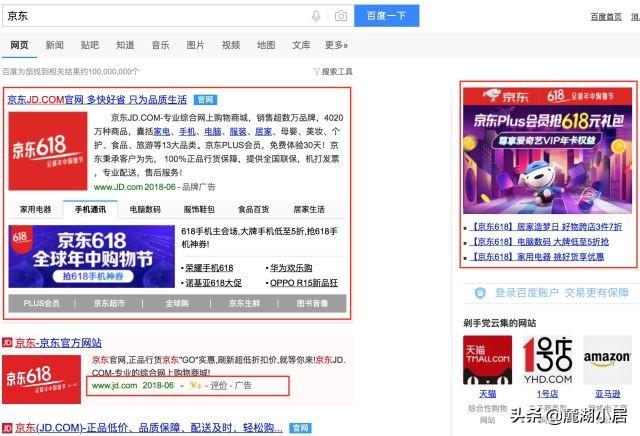Click the microphone voice search icon
Image resolution: width=640 pixels, height=436 pixels.
coord(316,16)
